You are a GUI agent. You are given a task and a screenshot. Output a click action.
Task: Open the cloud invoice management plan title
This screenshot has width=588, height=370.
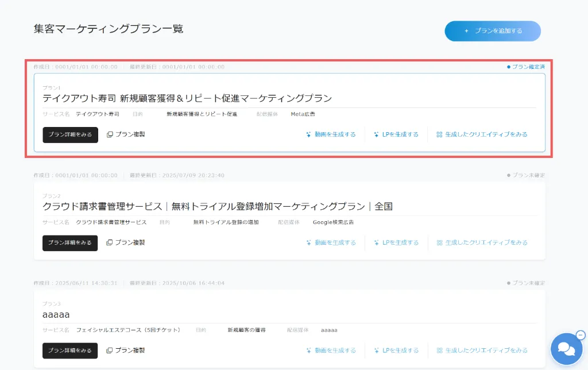(x=217, y=206)
